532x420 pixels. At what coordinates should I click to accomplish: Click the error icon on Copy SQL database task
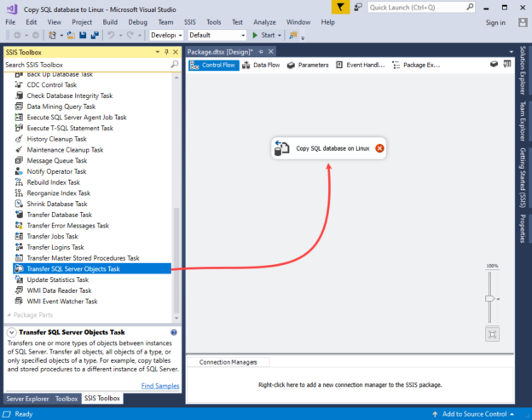point(379,148)
